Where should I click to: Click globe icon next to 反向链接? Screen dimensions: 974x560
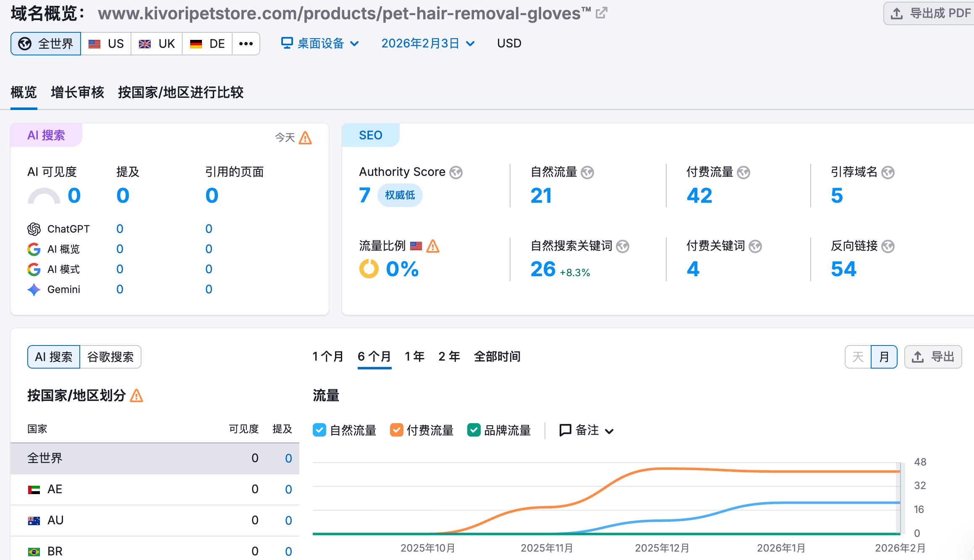pos(888,246)
